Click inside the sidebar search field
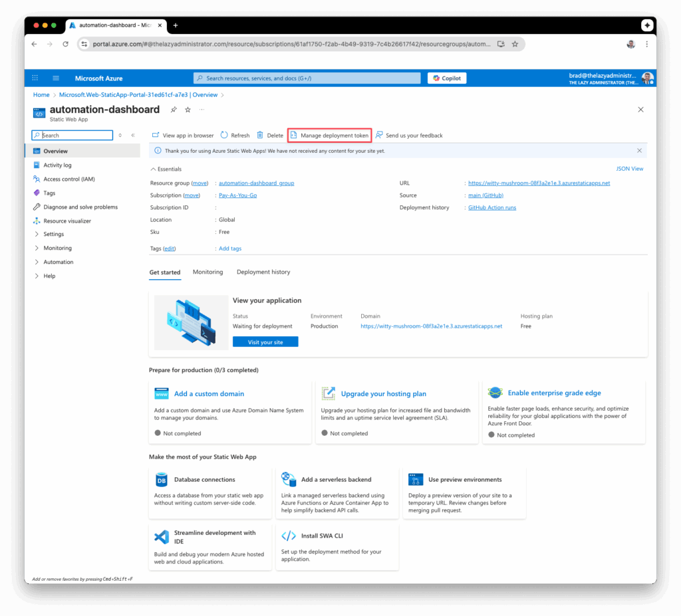This screenshot has height=616, width=681. click(72, 135)
